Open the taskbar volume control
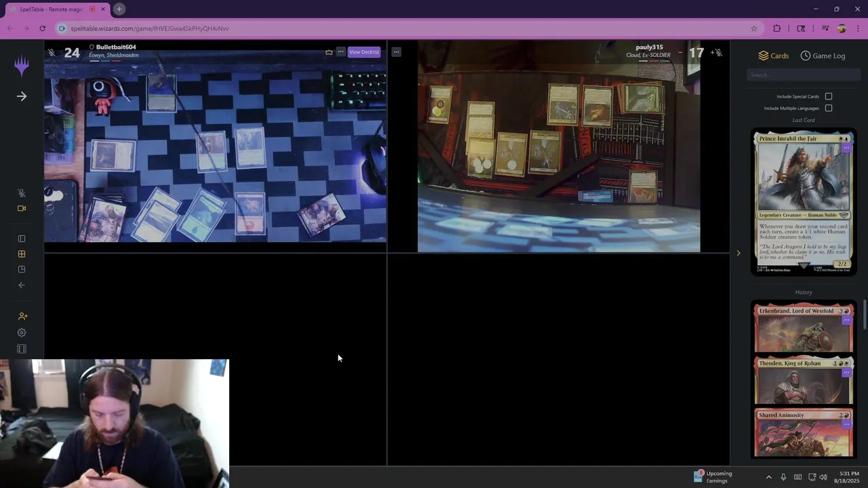Image resolution: width=868 pixels, height=488 pixels. click(x=823, y=477)
